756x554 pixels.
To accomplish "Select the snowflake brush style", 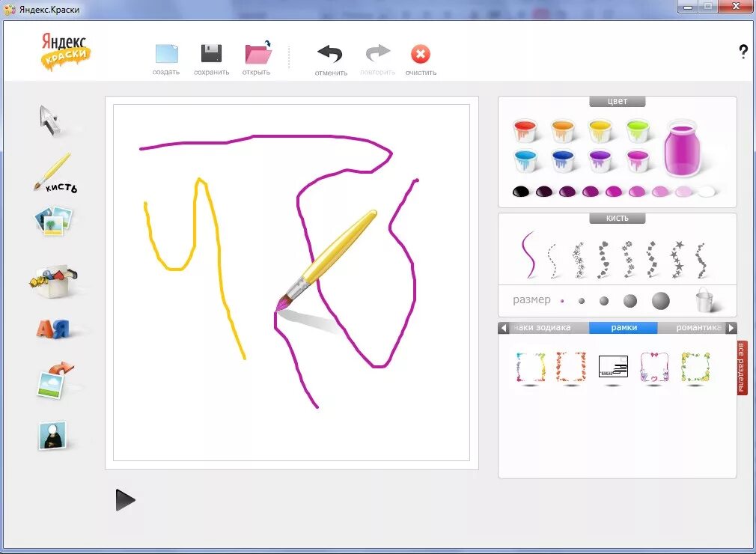I will click(578, 260).
